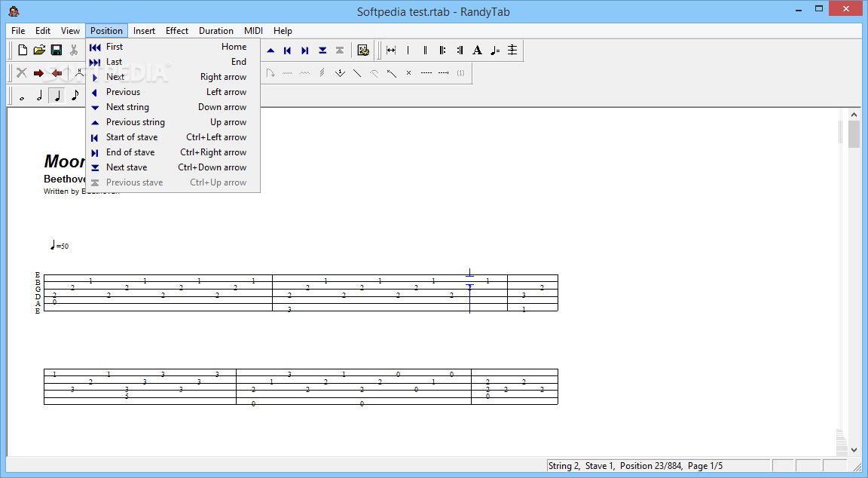The height and width of the screenshot is (478, 868).
Task: Click the tempo marking =50
Action: pyautogui.click(x=60, y=245)
